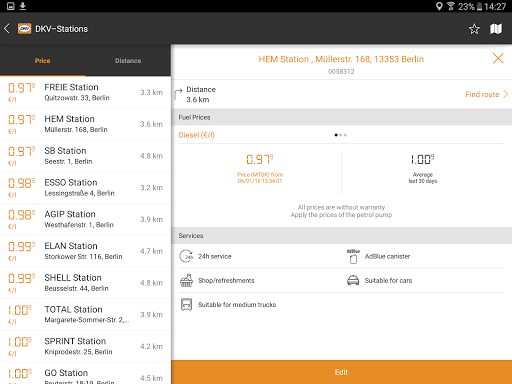Viewport: 512px width, 384px height.
Task: Tap the medium trucks icon
Action: point(186,304)
